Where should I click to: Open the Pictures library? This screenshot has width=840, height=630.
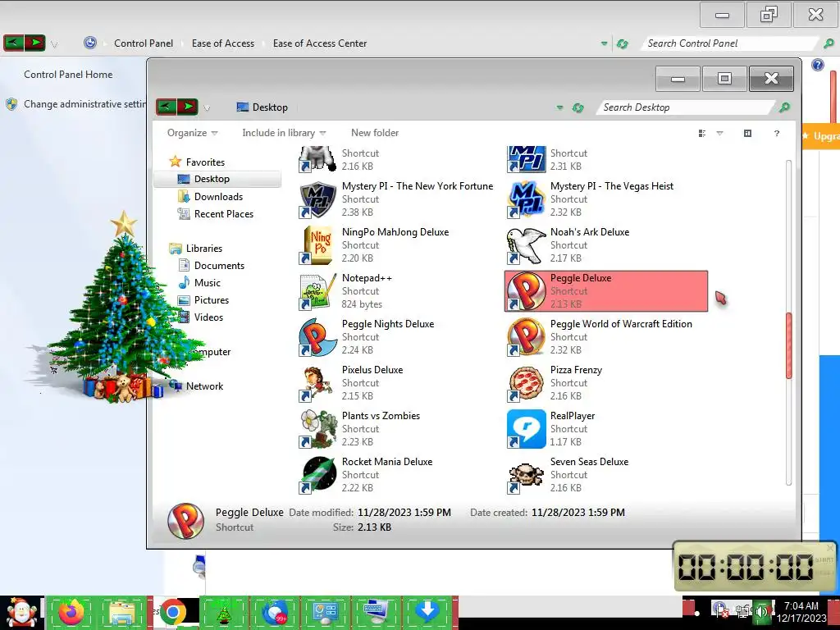(x=211, y=300)
